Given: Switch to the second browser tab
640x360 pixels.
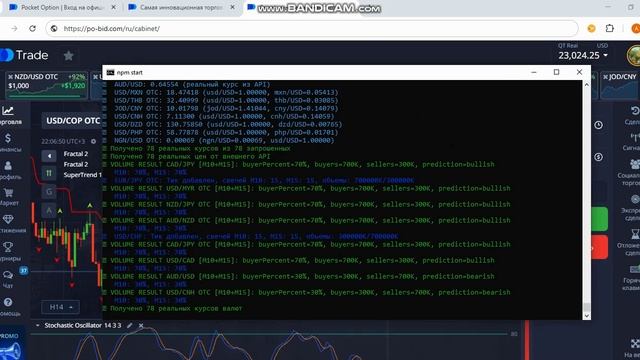Looking at the screenshot, I should [181, 7].
